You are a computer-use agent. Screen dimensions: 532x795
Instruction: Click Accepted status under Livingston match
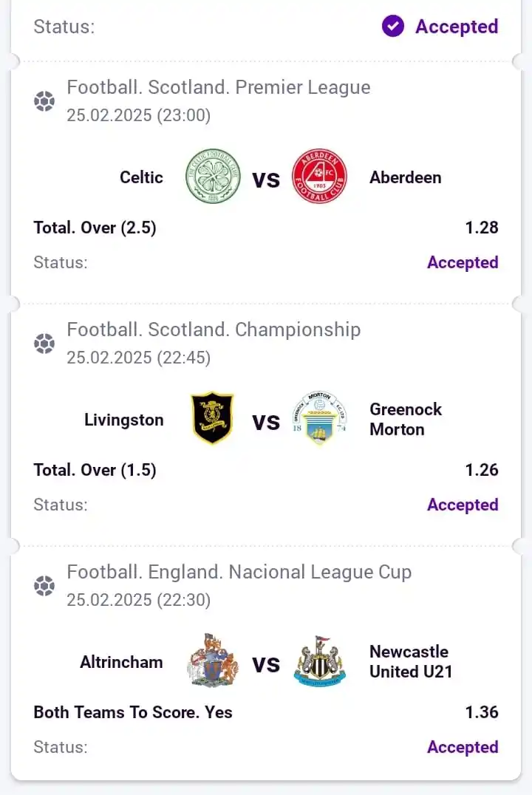[x=463, y=505]
